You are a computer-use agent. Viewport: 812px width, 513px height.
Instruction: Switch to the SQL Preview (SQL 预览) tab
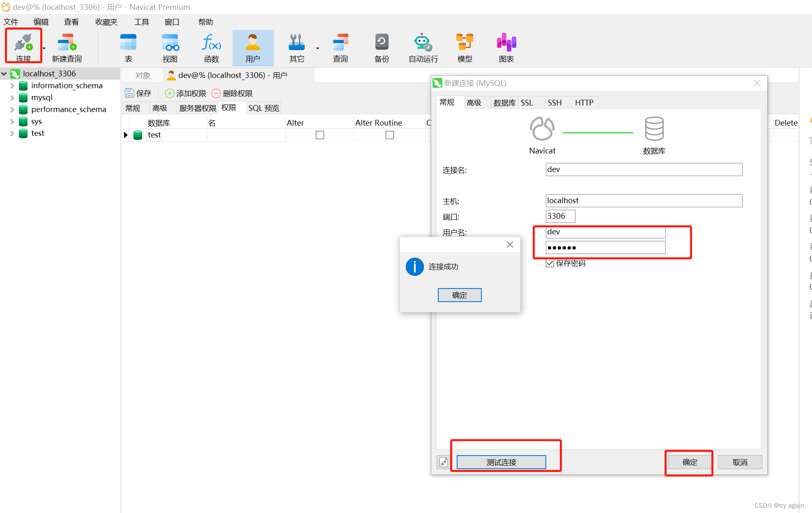tap(264, 108)
